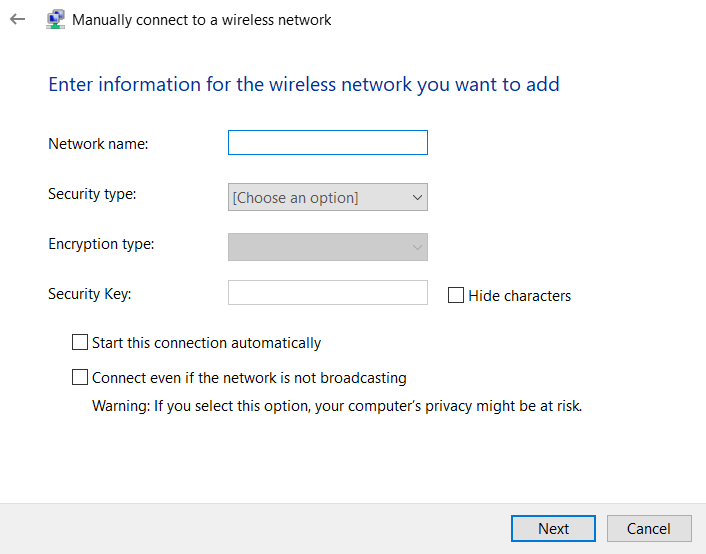706x554 pixels.
Task: Click the Next button
Action: point(553,528)
